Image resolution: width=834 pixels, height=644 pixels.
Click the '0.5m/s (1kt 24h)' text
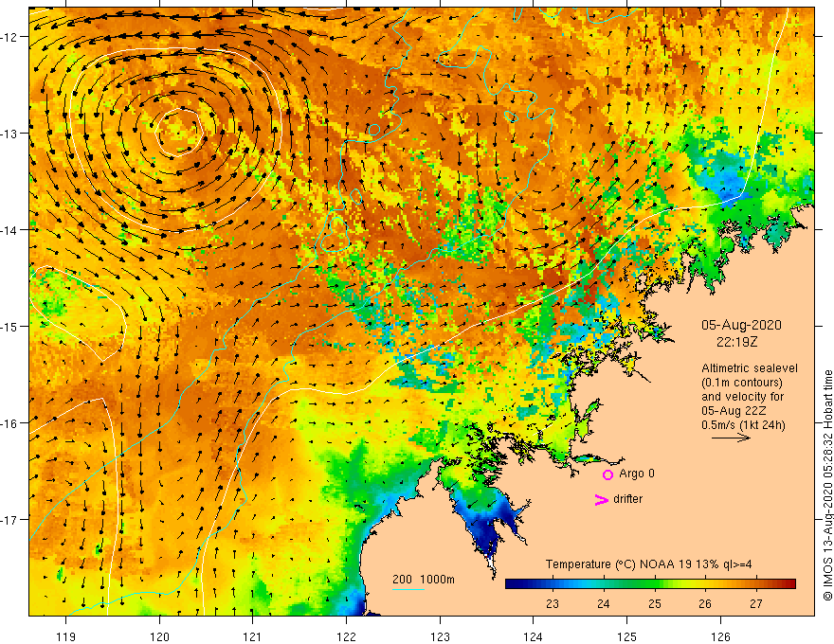point(743,425)
